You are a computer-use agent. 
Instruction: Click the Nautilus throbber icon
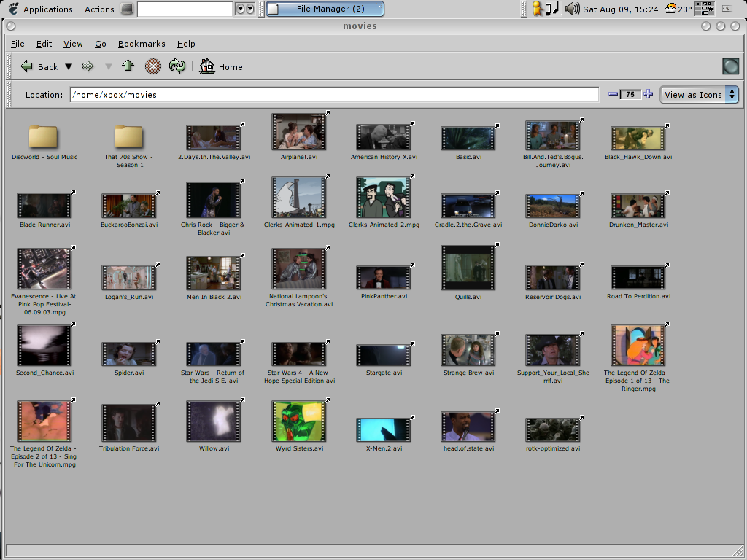click(x=730, y=66)
